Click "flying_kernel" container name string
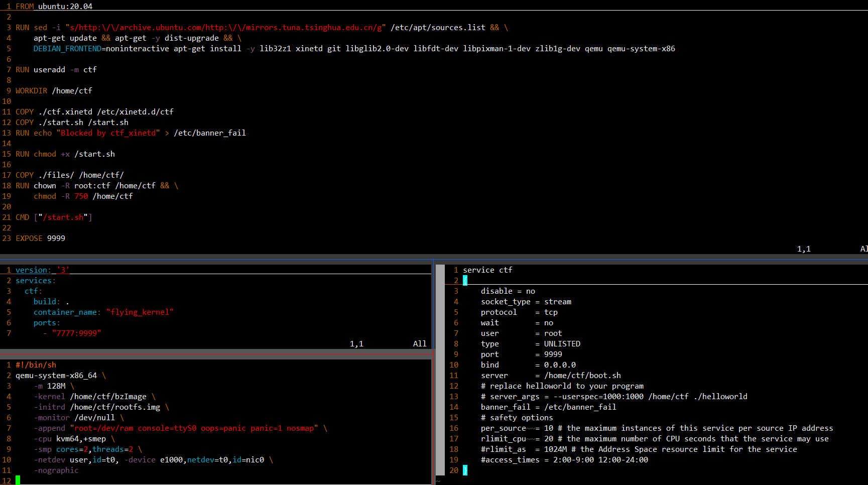Screen dimensions: 868x485 140,312
